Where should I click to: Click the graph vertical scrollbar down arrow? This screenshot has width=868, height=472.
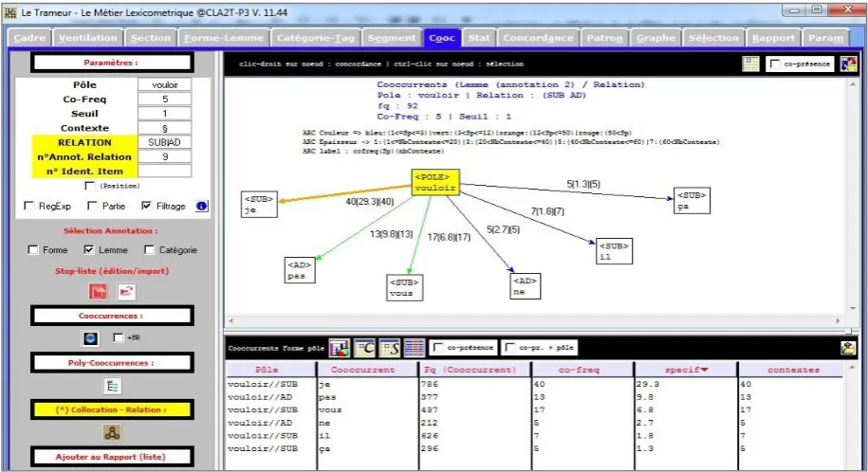853,308
